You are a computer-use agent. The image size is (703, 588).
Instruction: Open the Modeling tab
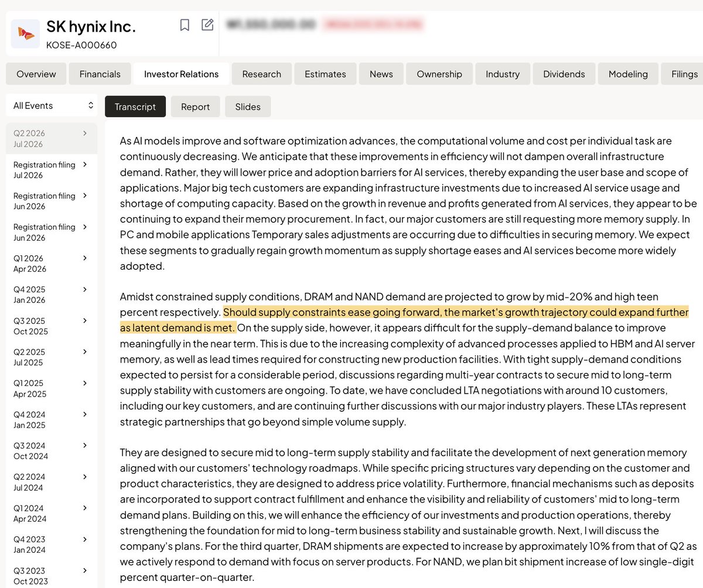[628, 74]
